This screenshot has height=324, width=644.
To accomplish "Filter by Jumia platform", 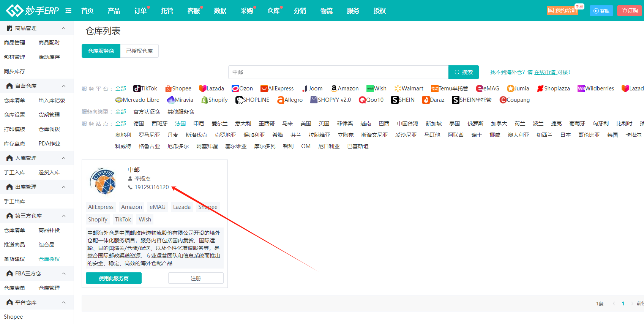I will click(518, 89).
